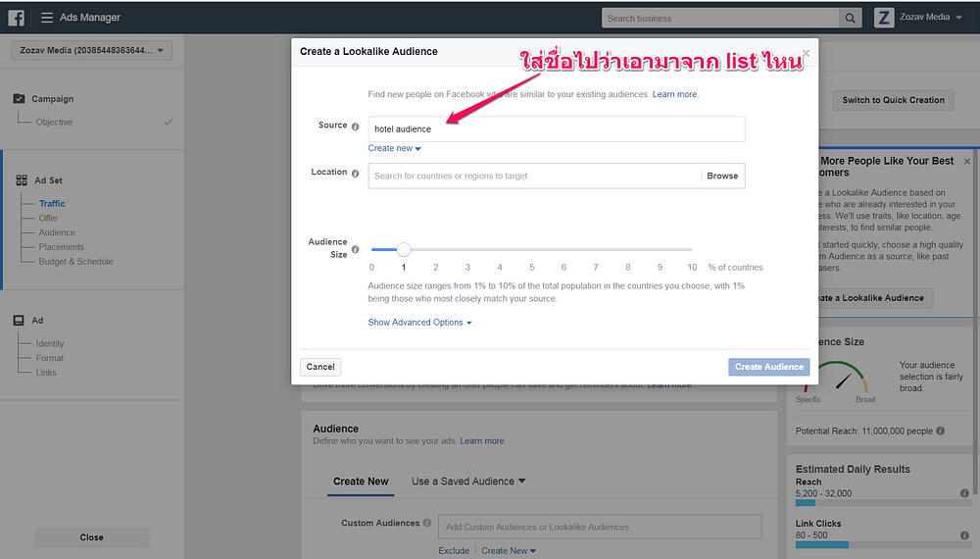Screen dimensions: 980x559
Task: Select Objective under Campaign
Action: [54, 122]
